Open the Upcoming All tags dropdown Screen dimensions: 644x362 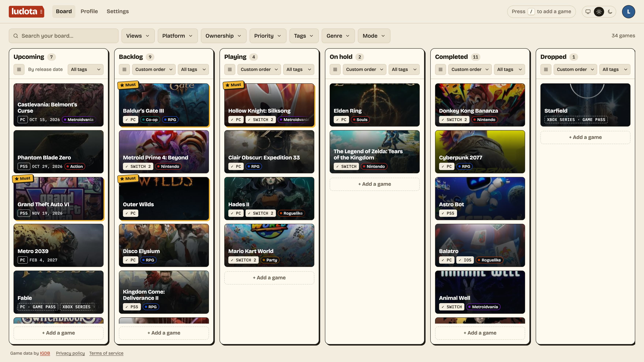pyautogui.click(x=85, y=69)
